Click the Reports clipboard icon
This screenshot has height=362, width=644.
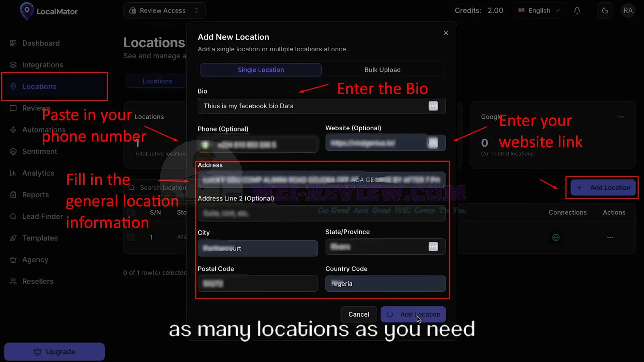pyautogui.click(x=13, y=195)
